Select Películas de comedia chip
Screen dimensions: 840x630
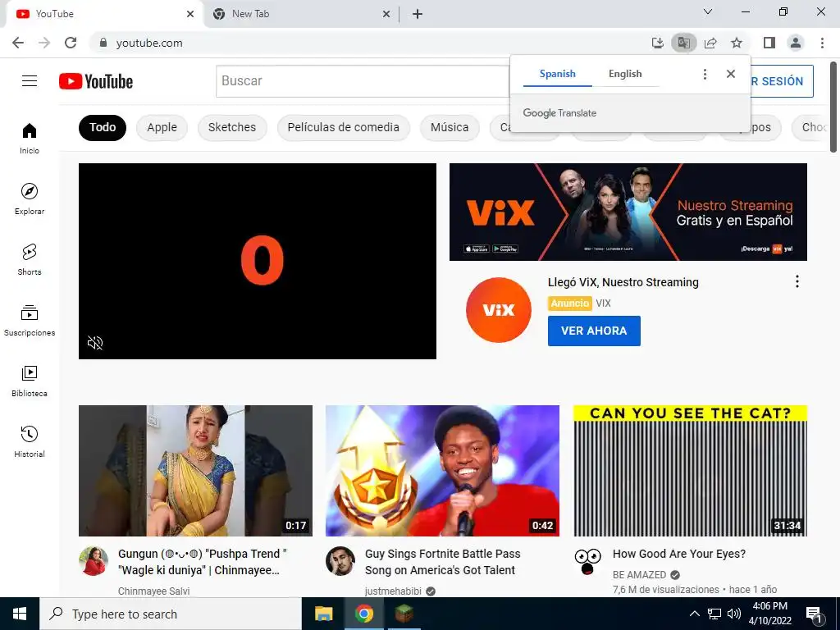344,127
